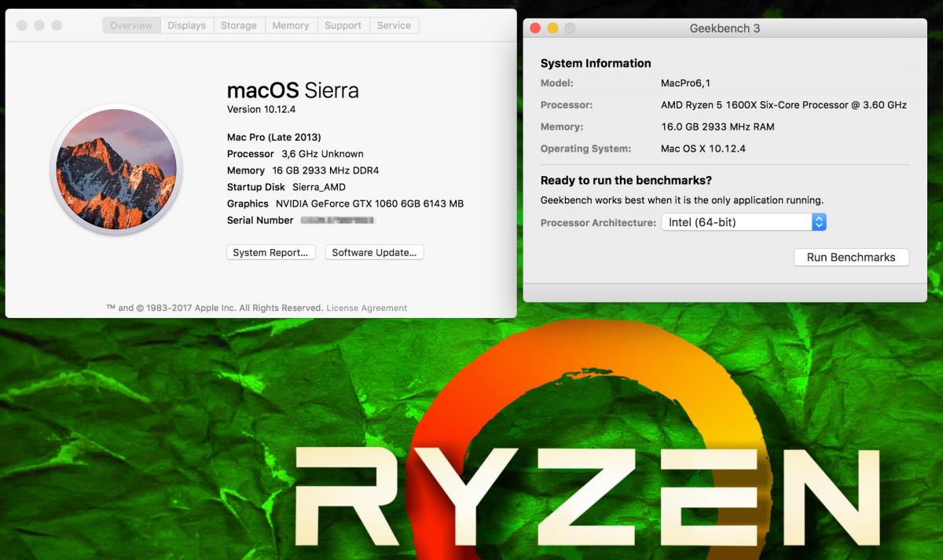Expand the Processor Architecture dropdown

click(x=744, y=222)
